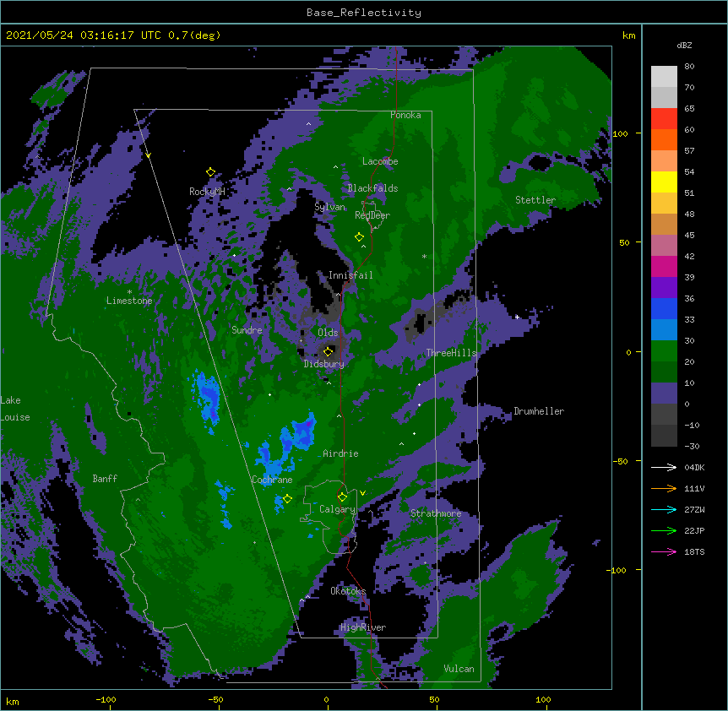Click the white arrow beside 04DK

(664, 467)
